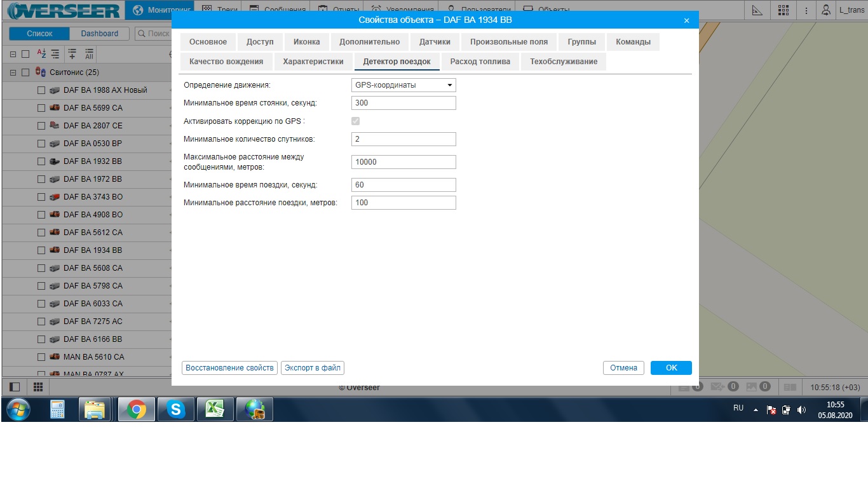This screenshot has width=868, height=488.
Task: Collapse all groups using top minus box
Action: [x=13, y=54]
